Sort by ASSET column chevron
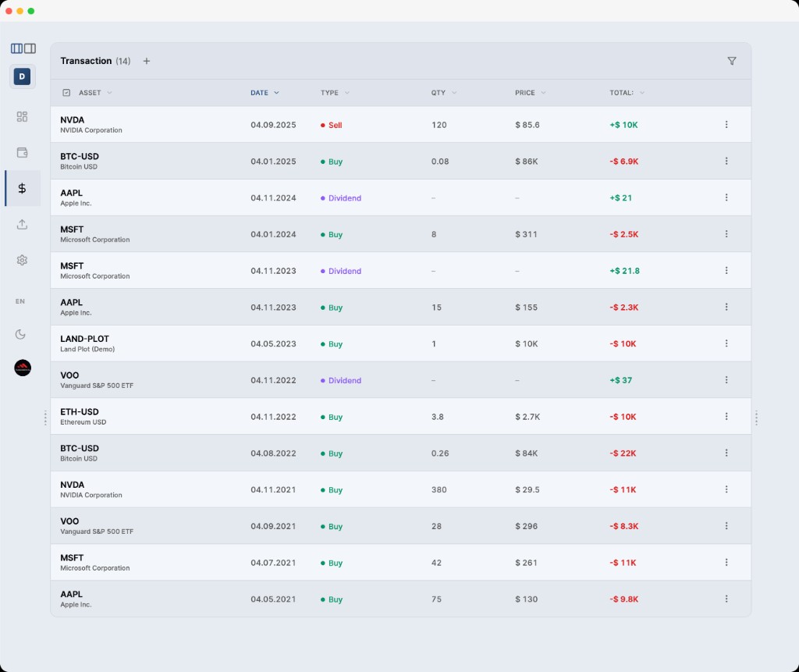Screen dimensions: 799x672 [109, 93]
